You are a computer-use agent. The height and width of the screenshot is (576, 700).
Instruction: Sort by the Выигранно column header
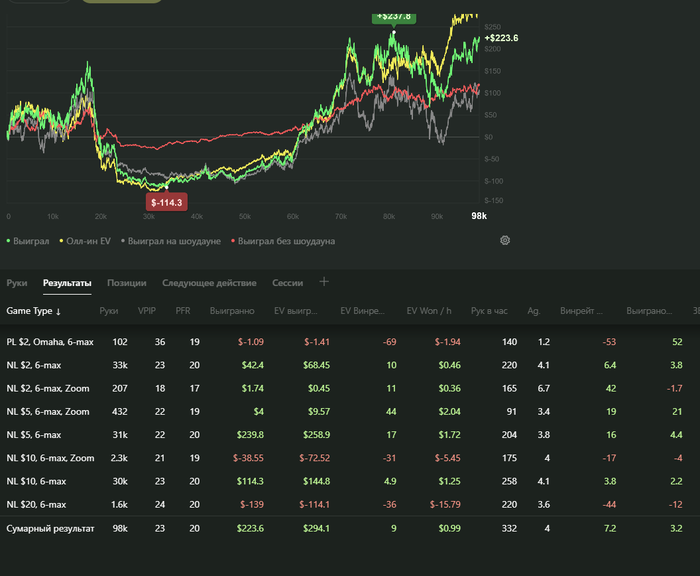232,311
